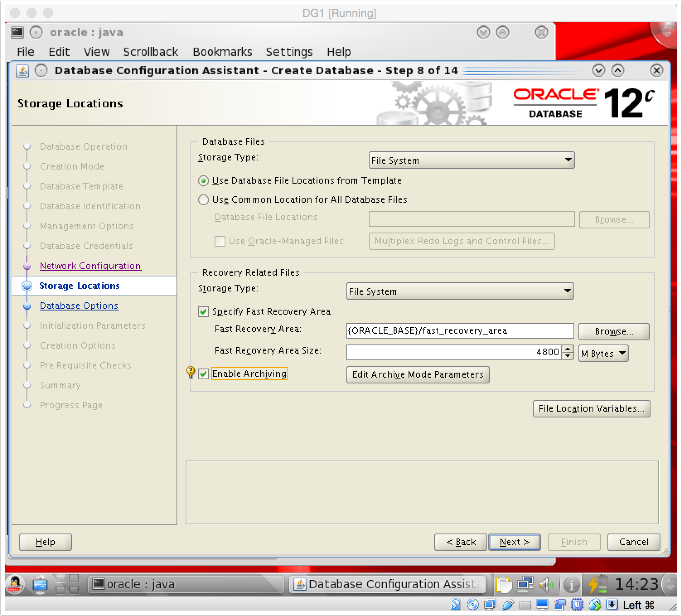Image resolution: width=682 pixels, height=616 pixels.
Task: Click the Help button at bottom left
Action: pos(46,542)
